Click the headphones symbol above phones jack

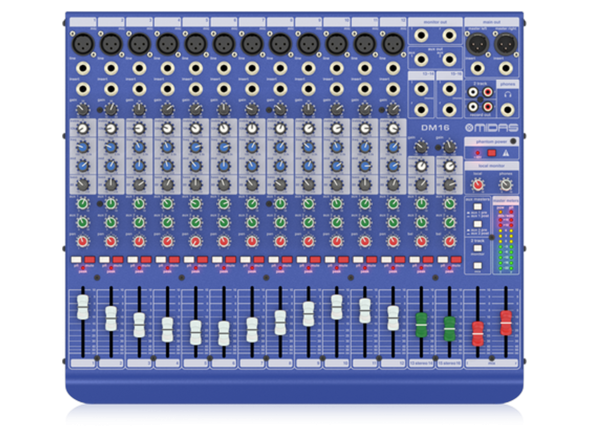507,95
